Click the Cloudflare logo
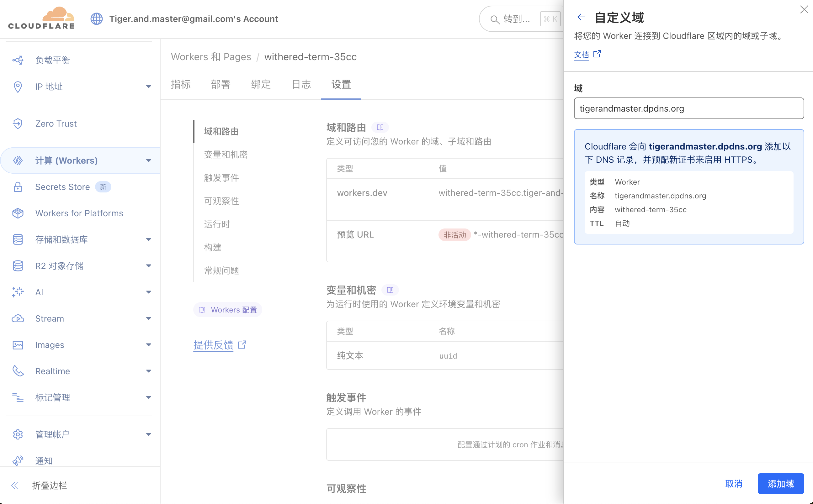The image size is (813, 504). coord(41,18)
